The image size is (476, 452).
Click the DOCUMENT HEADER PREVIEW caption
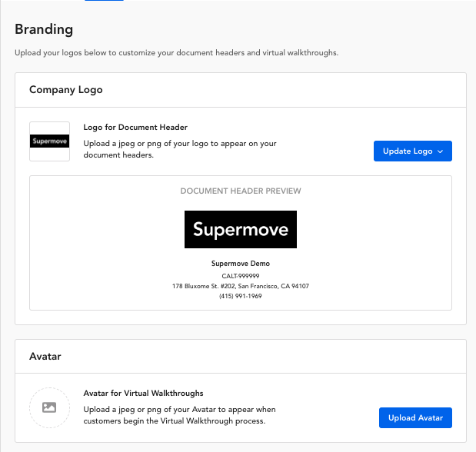241,191
